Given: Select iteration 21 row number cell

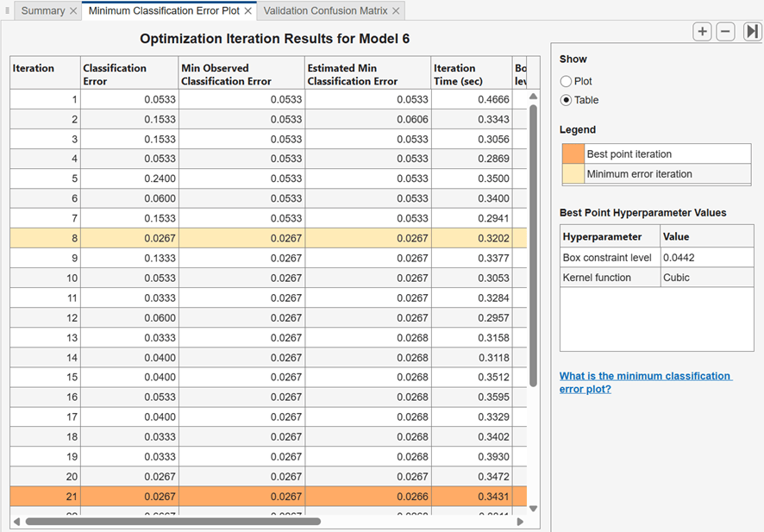Looking at the screenshot, I should click(x=46, y=497).
